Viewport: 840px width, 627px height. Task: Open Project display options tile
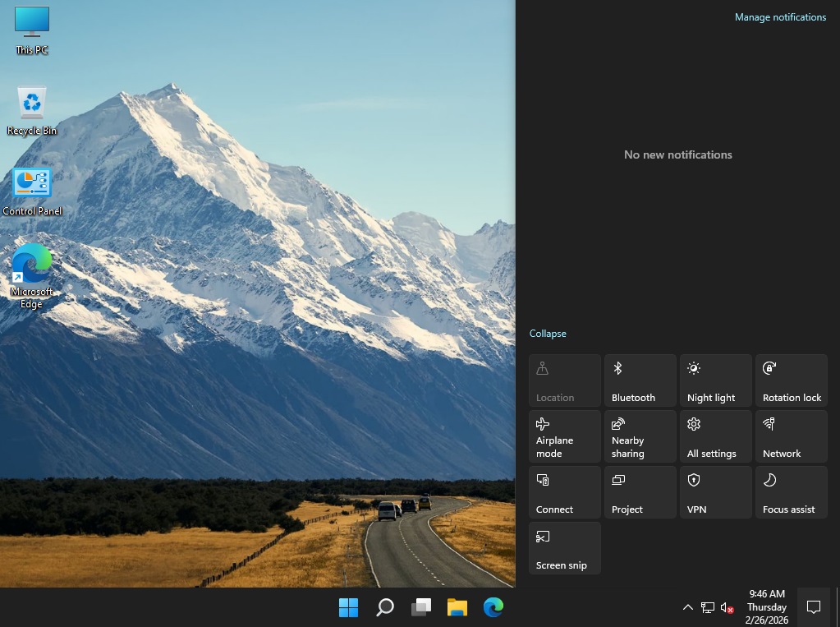coord(640,492)
